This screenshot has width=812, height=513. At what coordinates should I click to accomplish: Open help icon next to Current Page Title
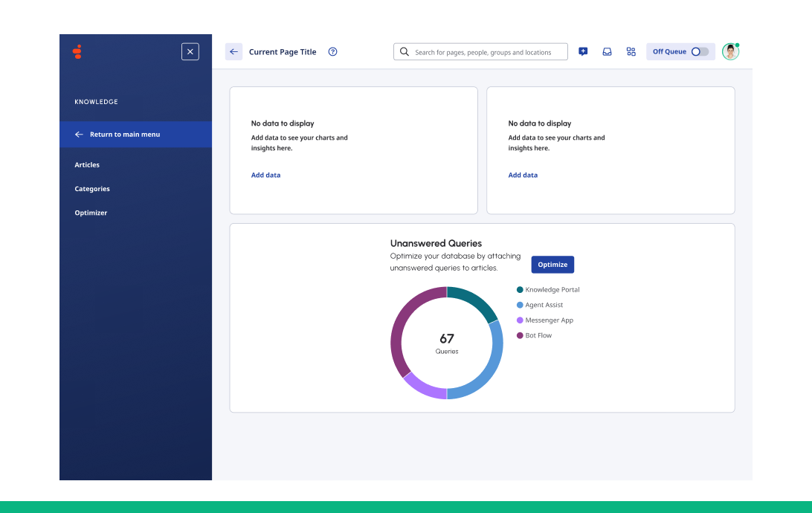(332, 52)
